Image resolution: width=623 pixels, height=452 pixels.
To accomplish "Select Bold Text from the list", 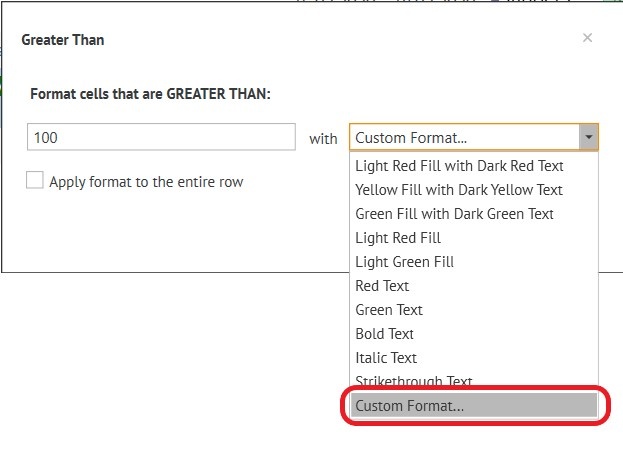I will point(384,333).
